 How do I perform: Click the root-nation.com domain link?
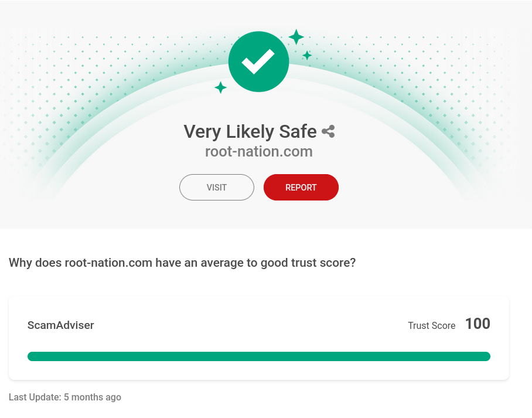tap(258, 151)
